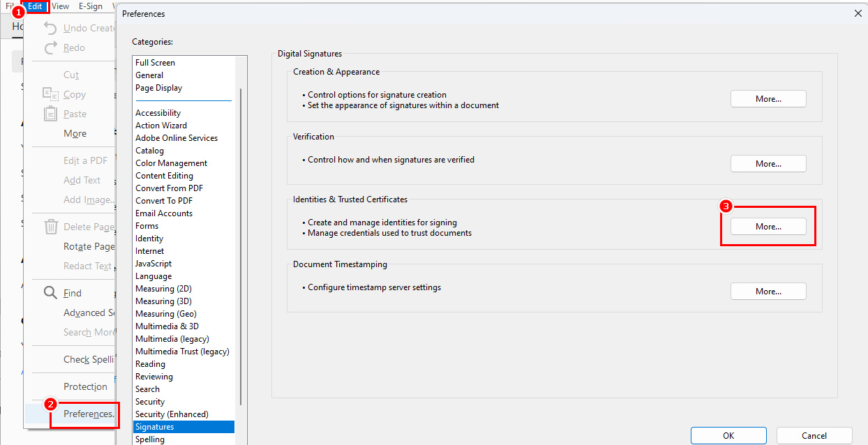The width and height of the screenshot is (868, 445).
Task: Confirm preferences by clicking OK
Action: [728, 435]
